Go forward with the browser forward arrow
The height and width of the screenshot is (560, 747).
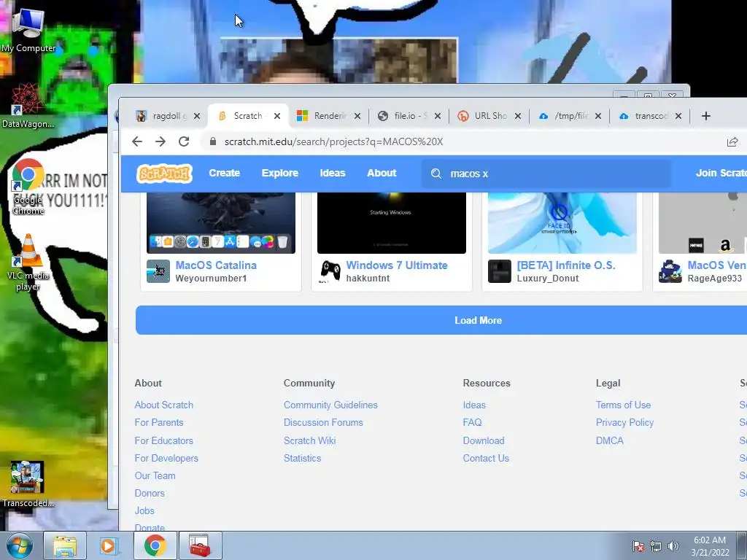(x=160, y=141)
